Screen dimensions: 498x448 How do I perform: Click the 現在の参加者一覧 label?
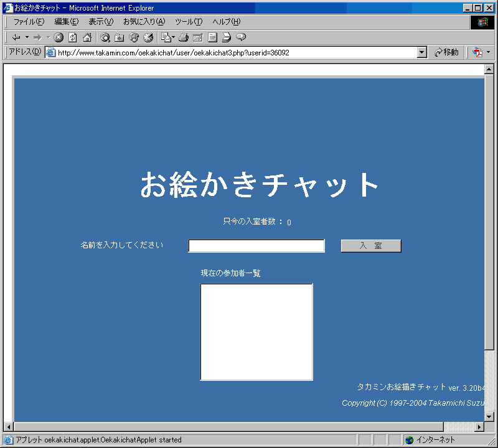(230, 273)
